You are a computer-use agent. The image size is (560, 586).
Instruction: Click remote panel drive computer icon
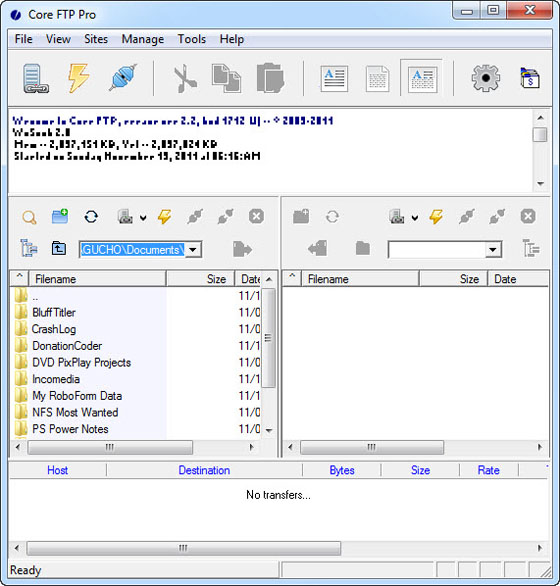(397, 217)
